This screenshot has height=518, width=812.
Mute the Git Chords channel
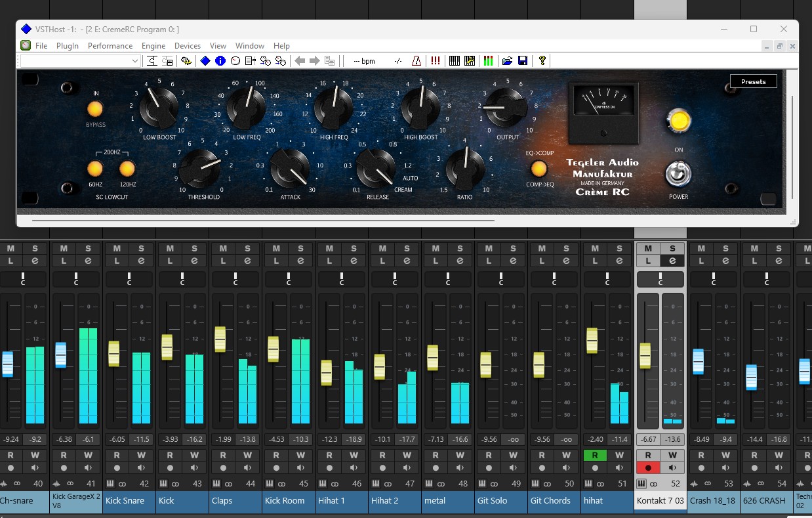tap(542, 249)
